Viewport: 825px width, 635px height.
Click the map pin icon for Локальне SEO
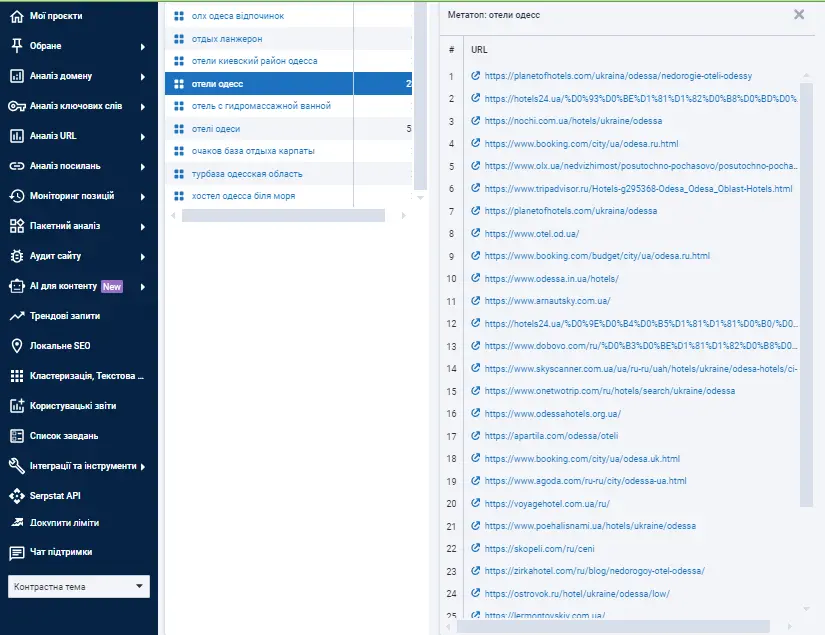click(17, 346)
